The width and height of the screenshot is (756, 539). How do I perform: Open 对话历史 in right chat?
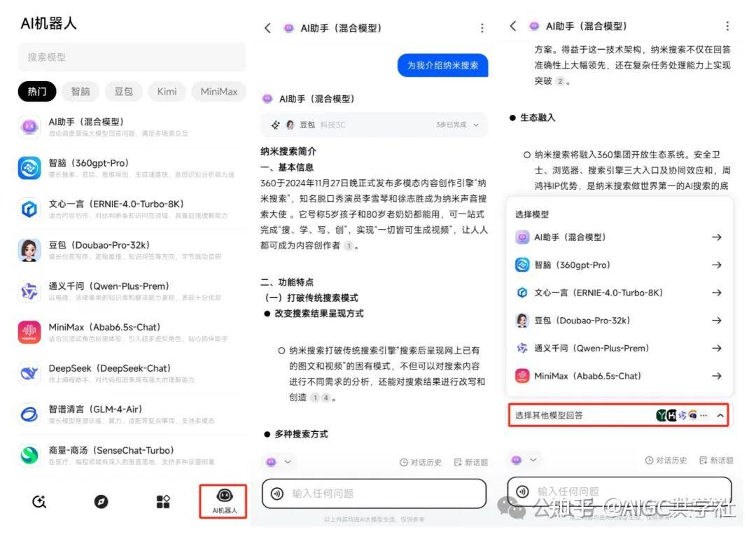pos(666,461)
